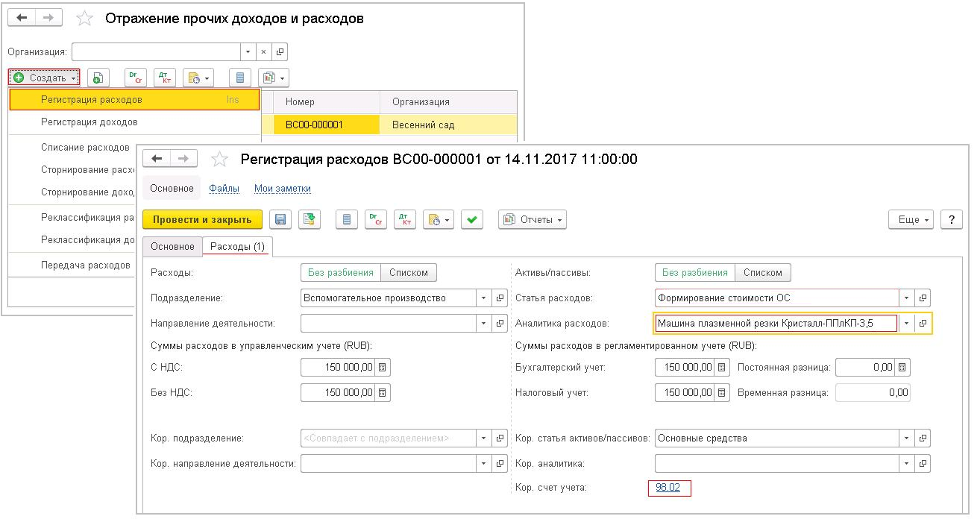Expand Статья расходов dropdown arrow

point(907,298)
